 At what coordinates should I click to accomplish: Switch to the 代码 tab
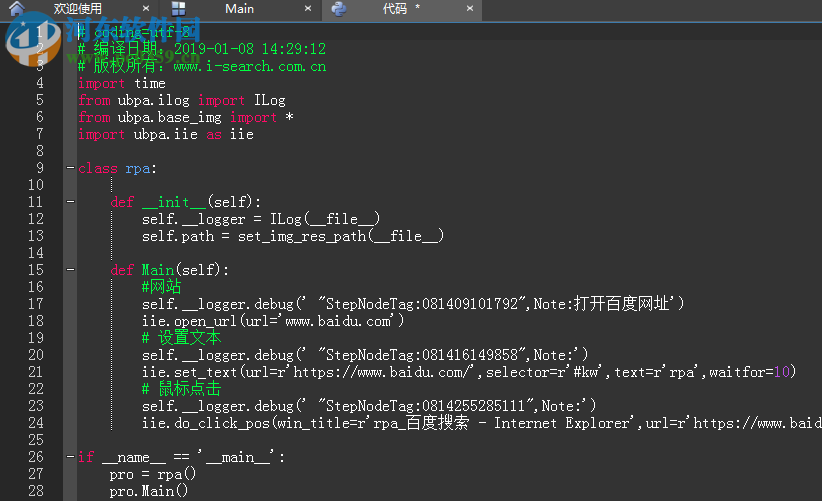(x=395, y=9)
